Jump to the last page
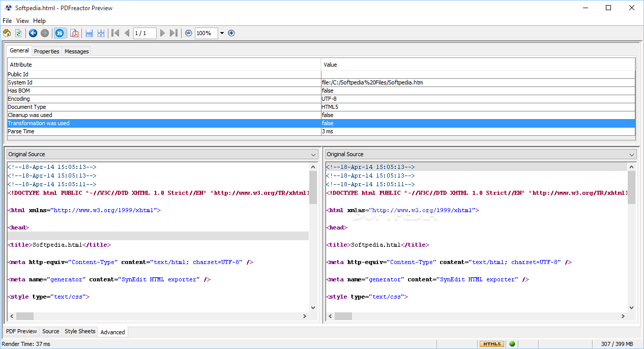The height and width of the screenshot is (349, 644). [174, 33]
